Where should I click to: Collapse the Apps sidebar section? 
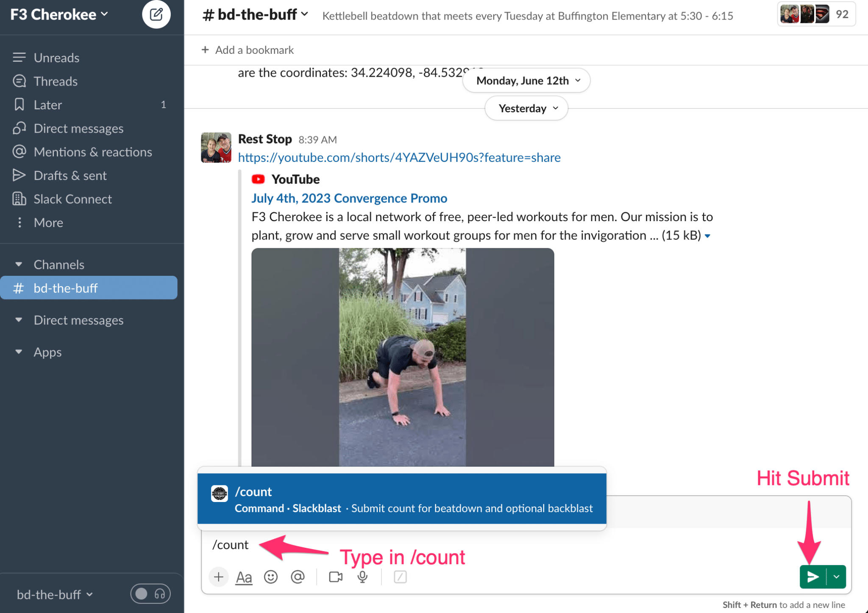point(19,352)
